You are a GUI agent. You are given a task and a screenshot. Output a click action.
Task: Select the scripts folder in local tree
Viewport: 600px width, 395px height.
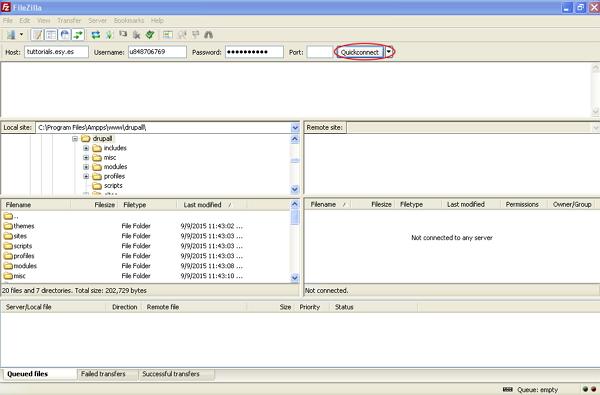[x=113, y=186]
